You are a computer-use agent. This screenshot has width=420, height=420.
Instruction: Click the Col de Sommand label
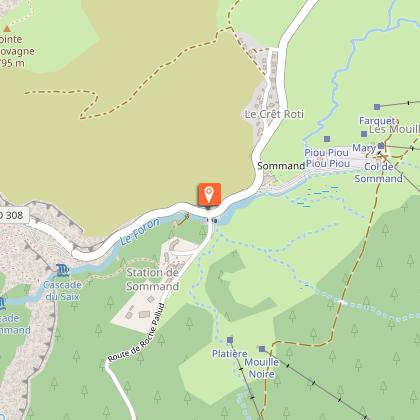coord(379,172)
